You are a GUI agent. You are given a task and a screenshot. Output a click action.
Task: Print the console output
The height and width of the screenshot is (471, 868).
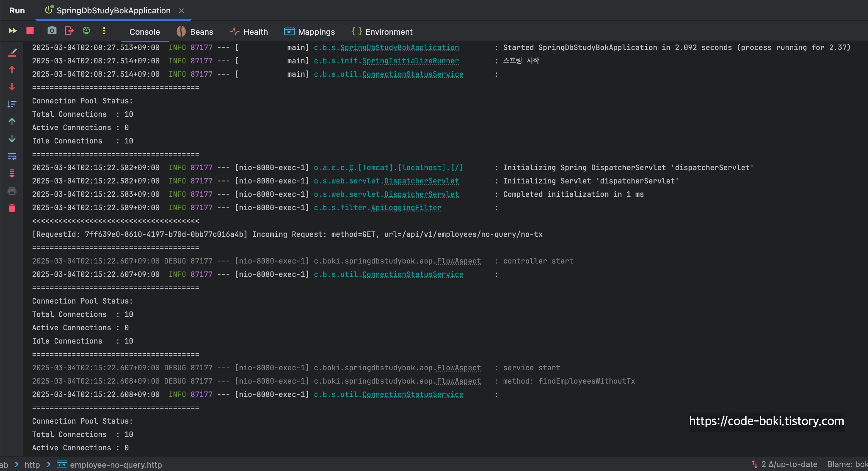coord(12,191)
